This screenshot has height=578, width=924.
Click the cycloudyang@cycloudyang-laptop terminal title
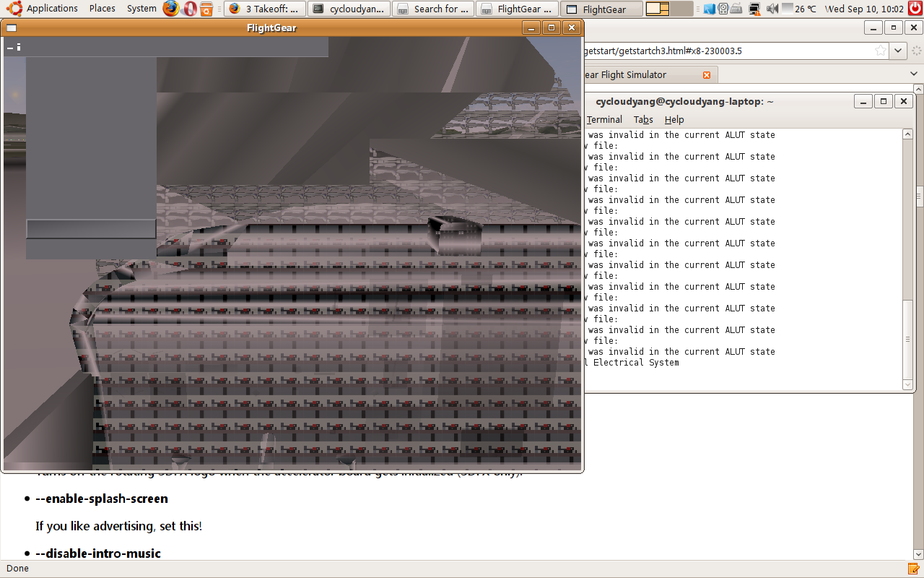pos(684,101)
